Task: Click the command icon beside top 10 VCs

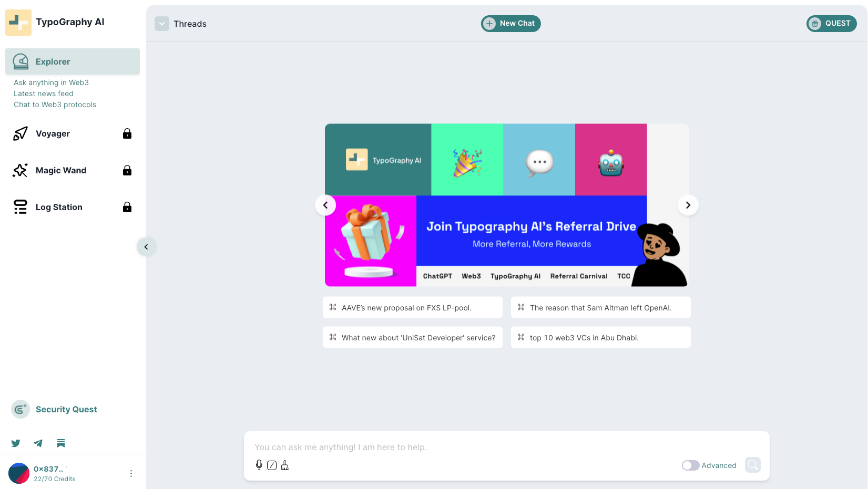Action: pyautogui.click(x=521, y=337)
